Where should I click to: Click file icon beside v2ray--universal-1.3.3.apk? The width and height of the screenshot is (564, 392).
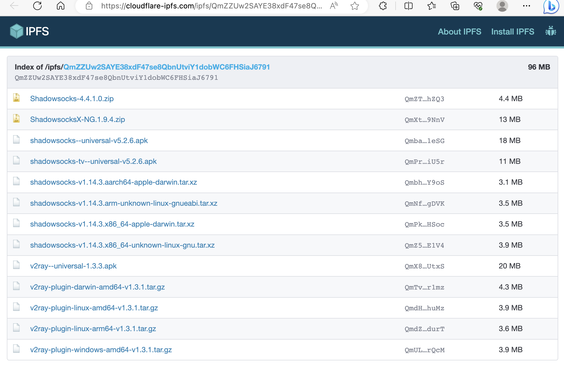tap(16, 265)
